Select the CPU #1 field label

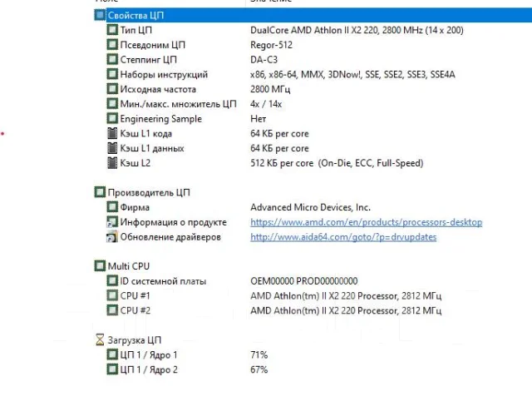pos(135,295)
